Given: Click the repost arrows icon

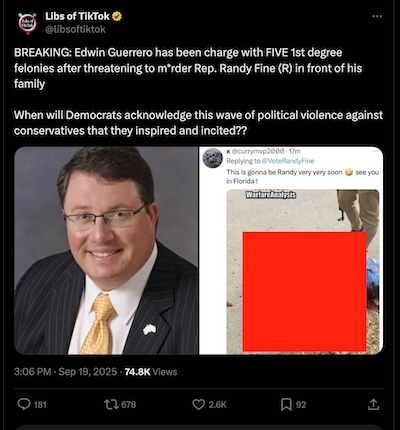Looking at the screenshot, I should (x=110, y=404).
